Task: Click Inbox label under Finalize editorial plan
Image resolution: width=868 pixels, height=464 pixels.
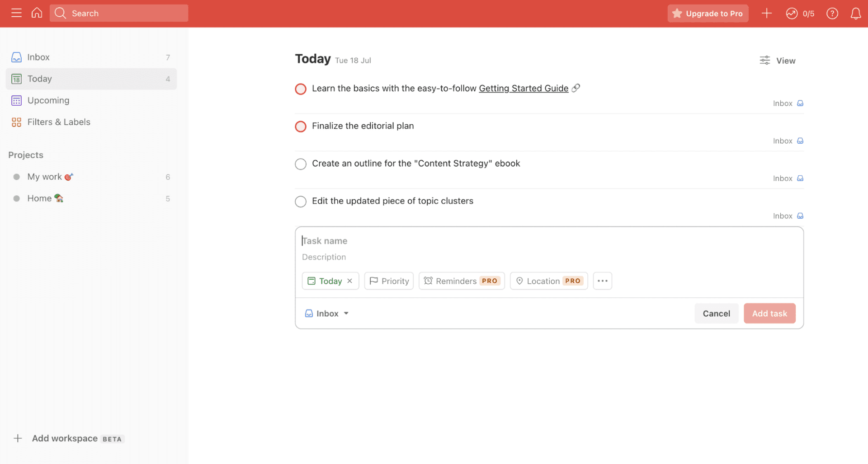Action: (x=788, y=141)
